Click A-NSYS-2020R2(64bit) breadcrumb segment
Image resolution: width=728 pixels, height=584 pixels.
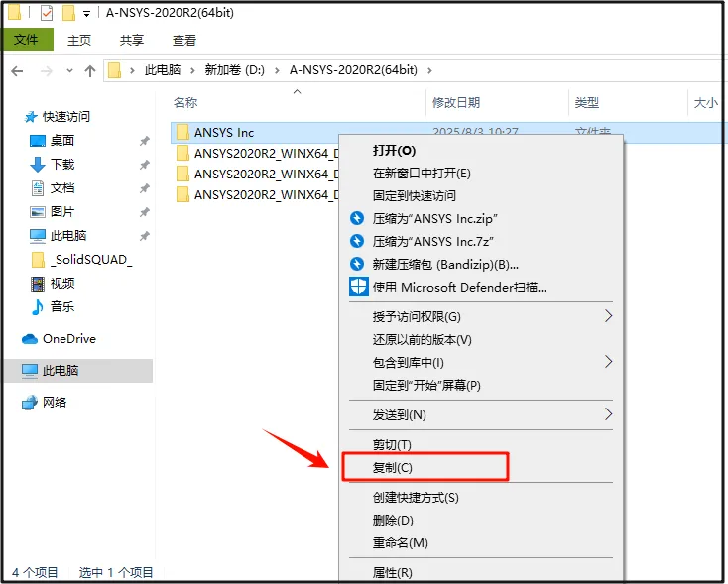[x=353, y=70]
